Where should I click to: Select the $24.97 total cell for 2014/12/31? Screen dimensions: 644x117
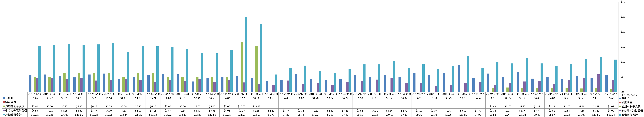click(242, 114)
